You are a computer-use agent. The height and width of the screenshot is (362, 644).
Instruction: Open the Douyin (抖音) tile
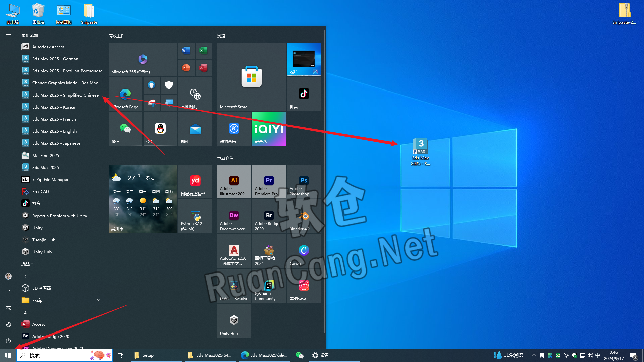click(x=304, y=94)
